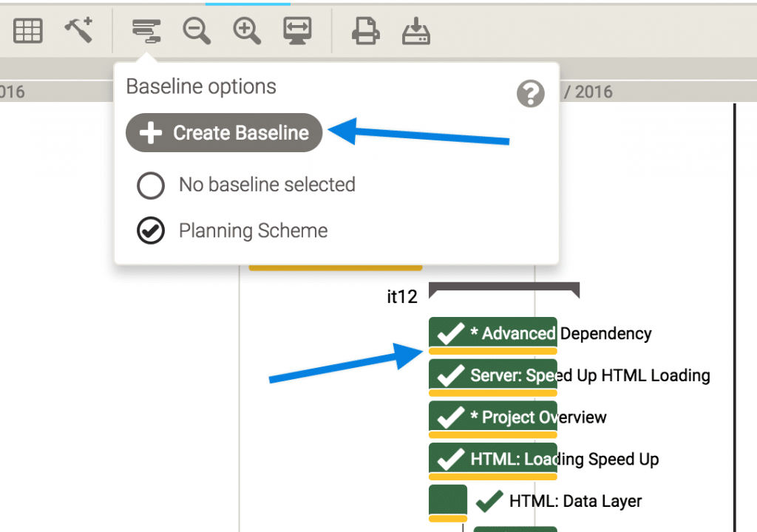This screenshot has height=532, width=757.
Task: Click the table grid view icon
Action: tap(28, 30)
